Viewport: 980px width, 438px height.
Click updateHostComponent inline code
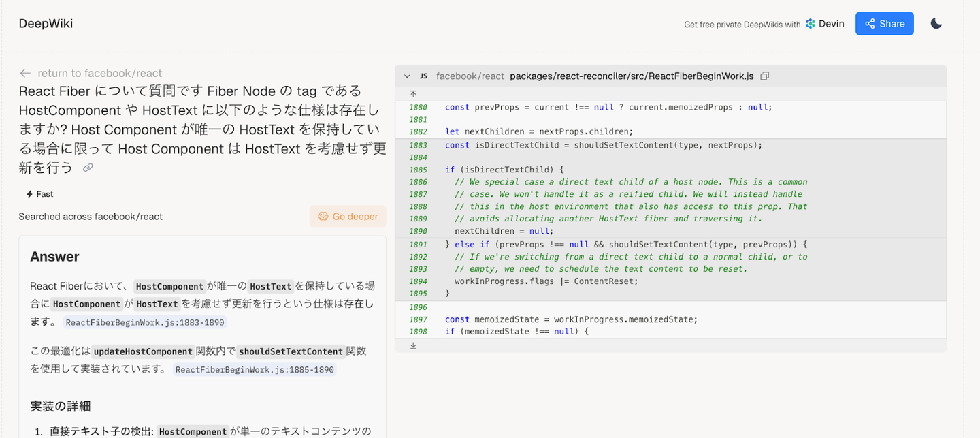(x=143, y=351)
